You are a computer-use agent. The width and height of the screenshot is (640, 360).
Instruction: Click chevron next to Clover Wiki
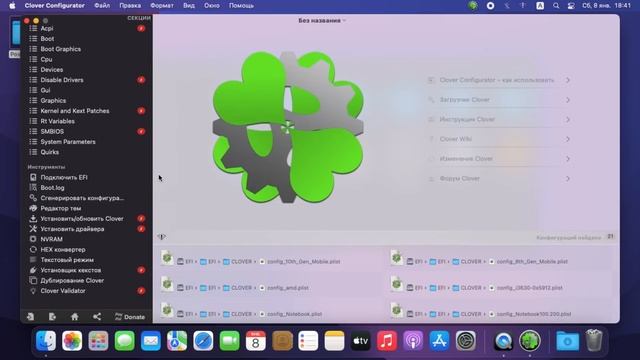pyautogui.click(x=568, y=139)
